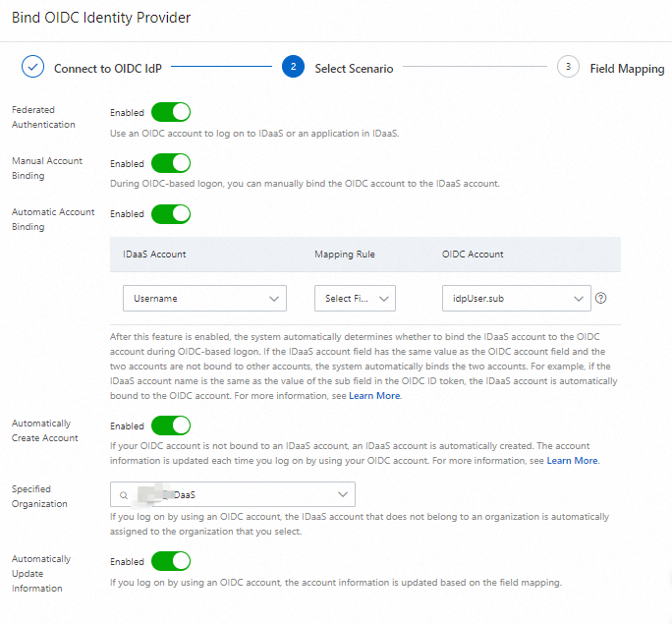Open Learn More link under Automatically Create Account

(572, 460)
